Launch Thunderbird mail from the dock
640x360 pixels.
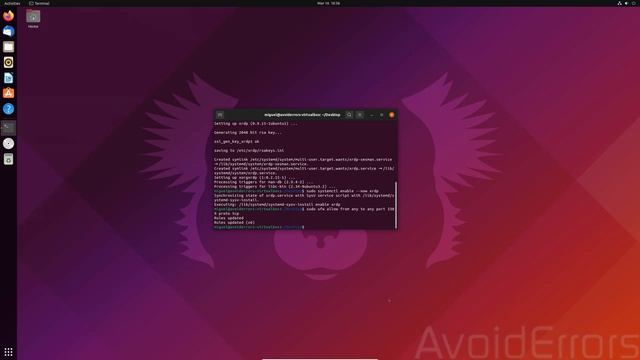[9, 31]
